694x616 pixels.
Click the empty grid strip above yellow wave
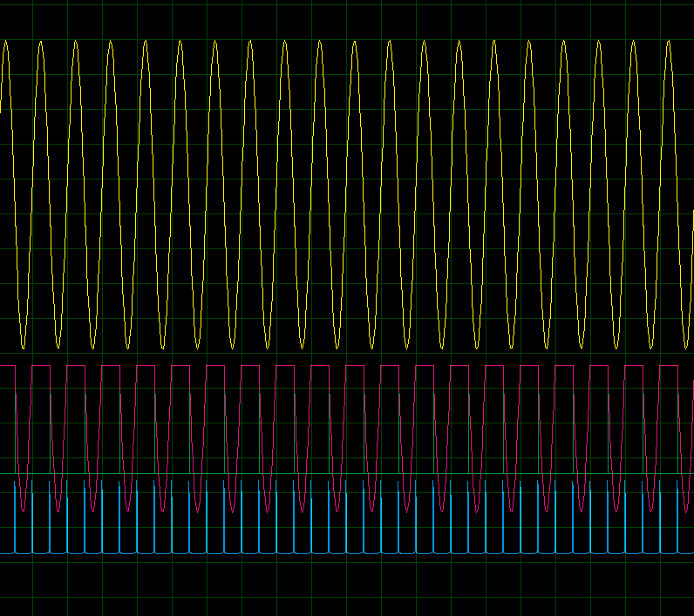click(349, 17)
